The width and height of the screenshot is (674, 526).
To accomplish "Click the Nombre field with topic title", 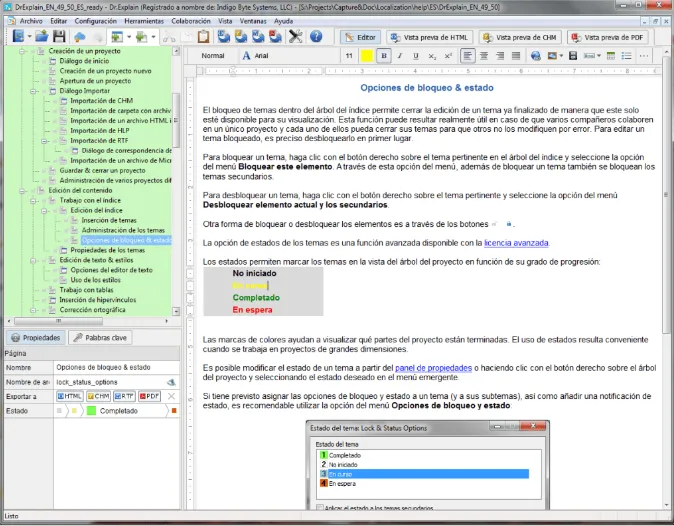I will (116, 367).
